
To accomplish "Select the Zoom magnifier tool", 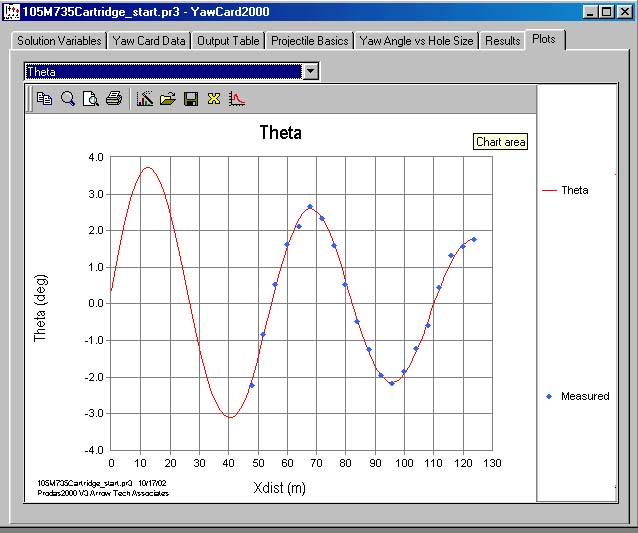I will [x=68, y=98].
